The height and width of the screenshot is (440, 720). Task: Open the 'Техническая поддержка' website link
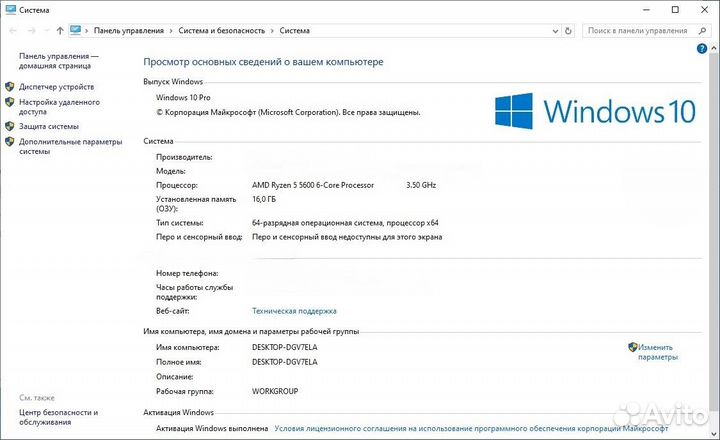coord(294,311)
